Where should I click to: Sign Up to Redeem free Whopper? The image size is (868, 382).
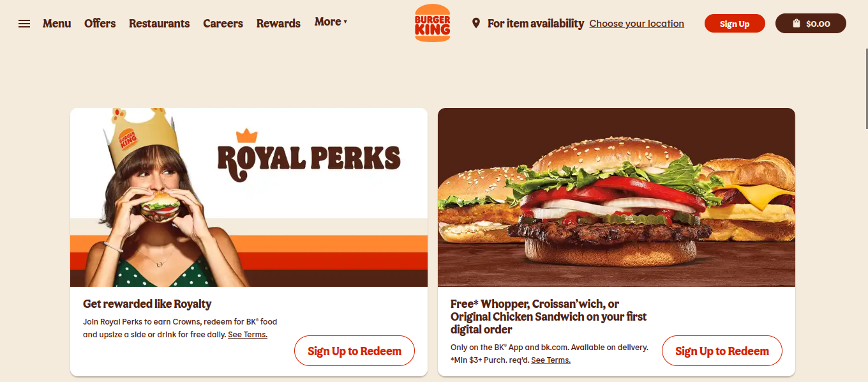point(722,351)
